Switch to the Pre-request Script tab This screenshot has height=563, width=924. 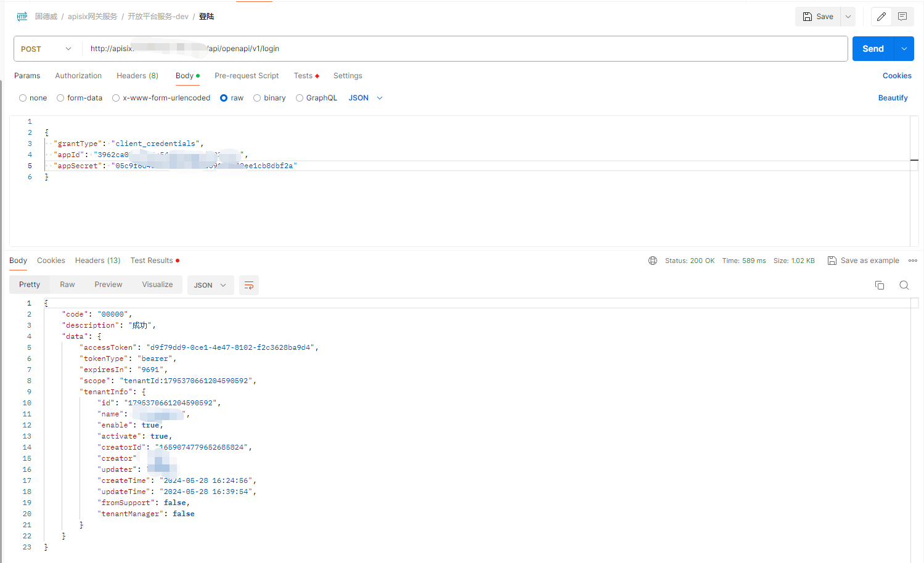click(247, 76)
